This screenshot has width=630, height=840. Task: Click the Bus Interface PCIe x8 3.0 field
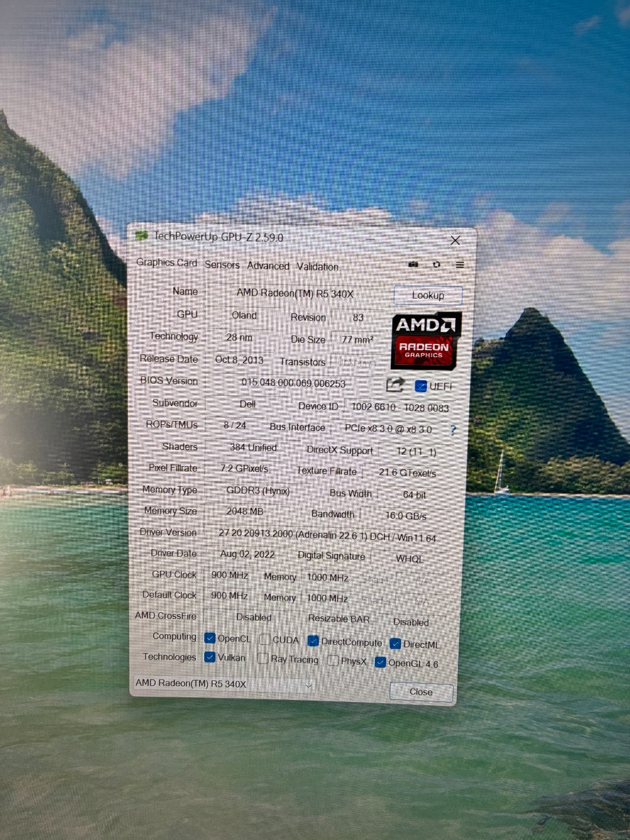point(388,428)
